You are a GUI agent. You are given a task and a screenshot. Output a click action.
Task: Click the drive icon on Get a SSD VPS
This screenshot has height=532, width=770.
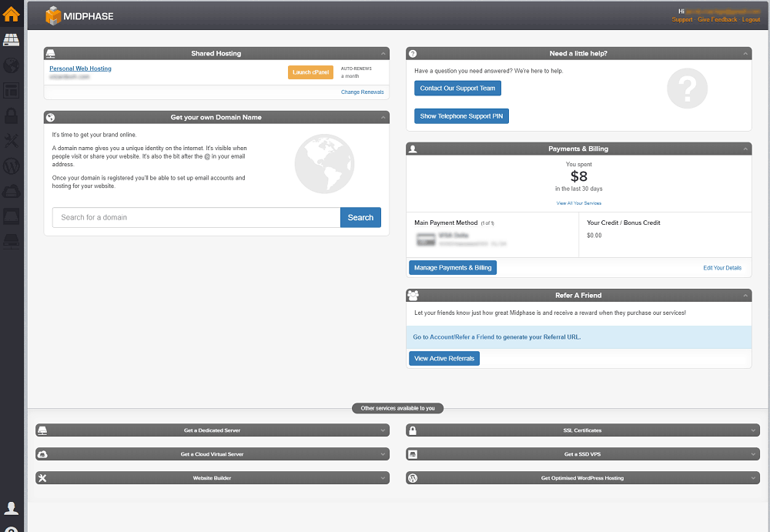(x=413, y=454)
